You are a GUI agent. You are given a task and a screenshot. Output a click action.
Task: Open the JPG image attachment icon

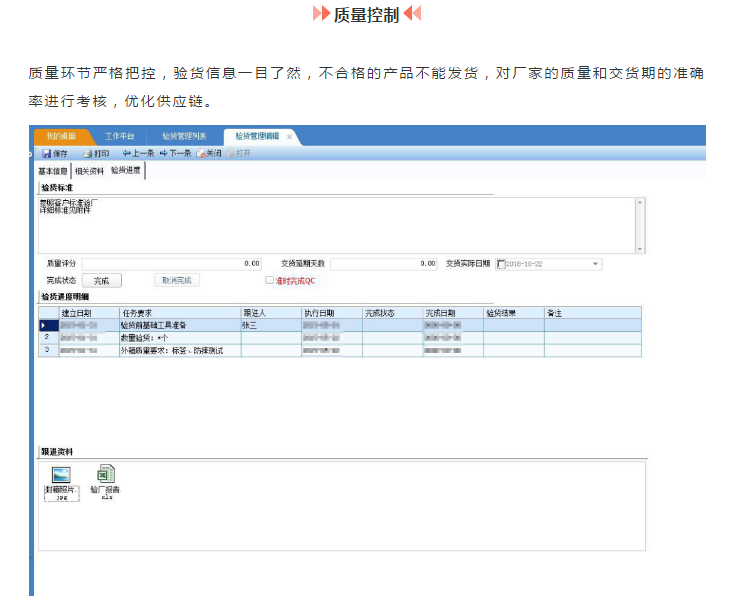point(61,475)
